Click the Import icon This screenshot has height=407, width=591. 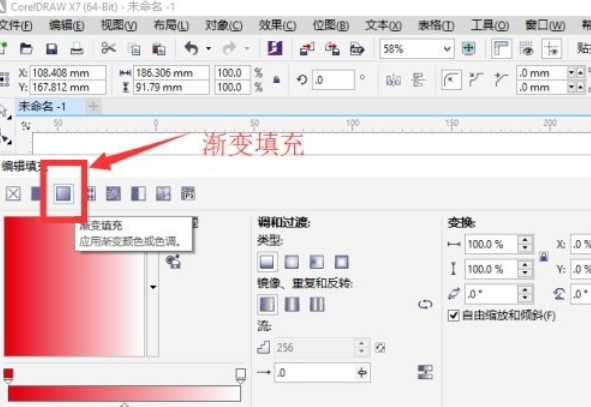click(x=307, y=49)
